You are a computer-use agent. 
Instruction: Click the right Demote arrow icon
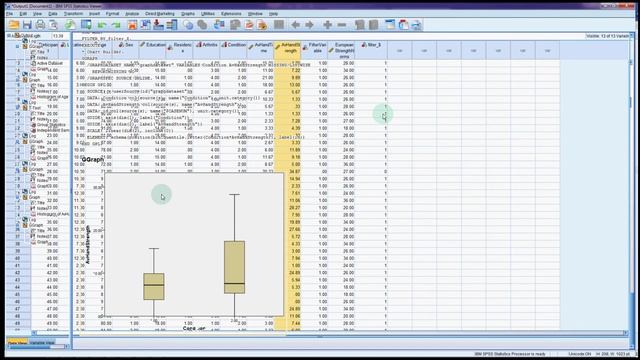309,25
